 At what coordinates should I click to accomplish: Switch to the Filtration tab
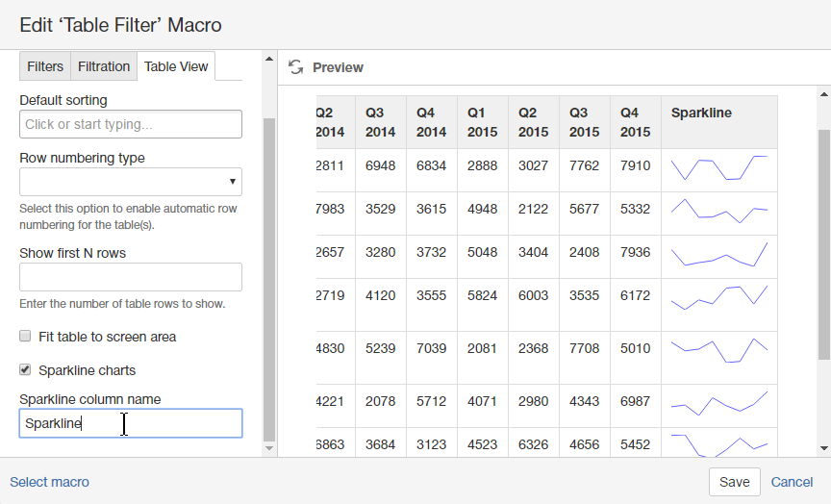pos(104,66)
